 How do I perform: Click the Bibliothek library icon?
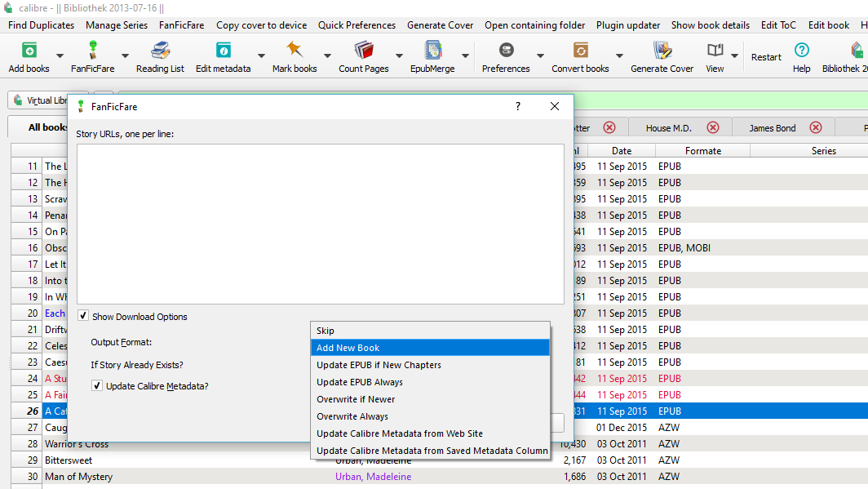[x=858, y=51]
